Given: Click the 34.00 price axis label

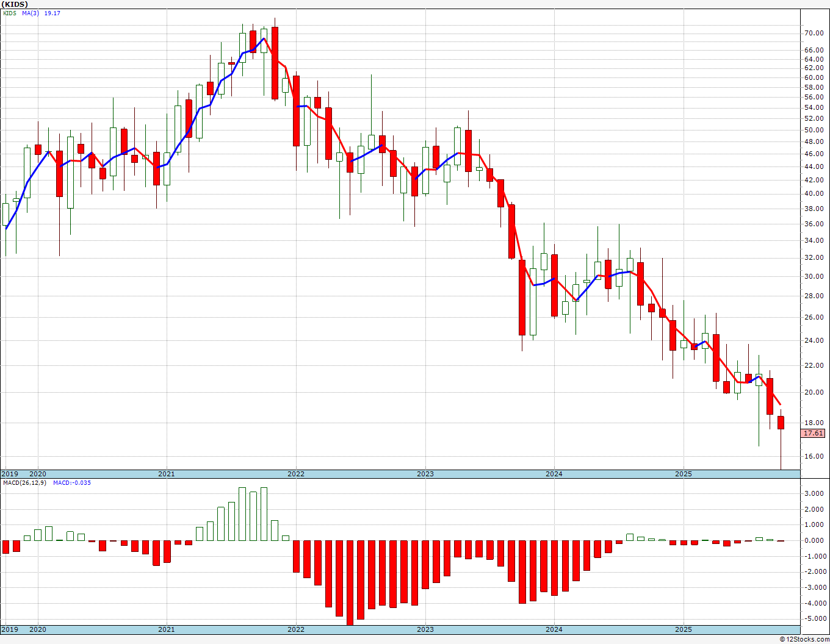Looking at the screenshot, I should point(814,240).
